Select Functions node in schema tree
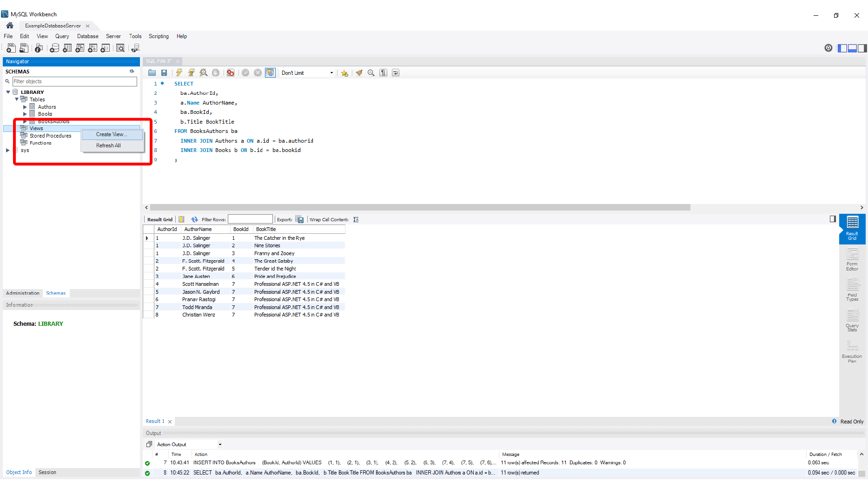The image size is (868, 488). tap(40, 143)
